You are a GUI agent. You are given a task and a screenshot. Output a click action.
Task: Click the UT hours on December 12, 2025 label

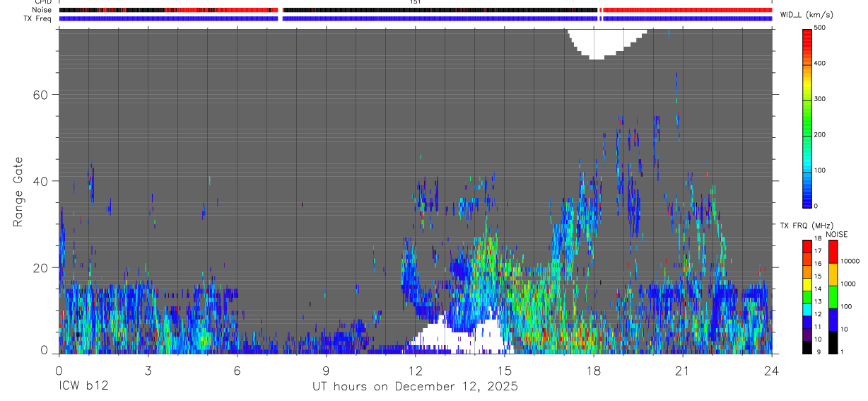[x=416, y=387]
